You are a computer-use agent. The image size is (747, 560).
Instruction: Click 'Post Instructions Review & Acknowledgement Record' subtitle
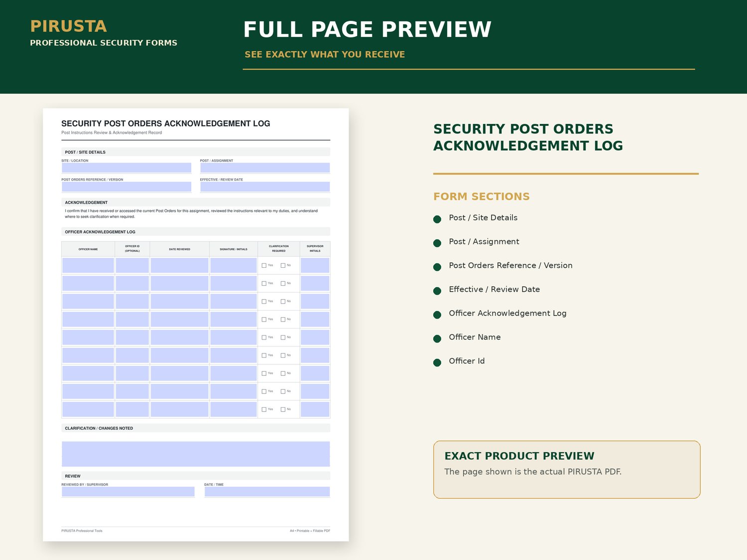[x=112, y=132]
